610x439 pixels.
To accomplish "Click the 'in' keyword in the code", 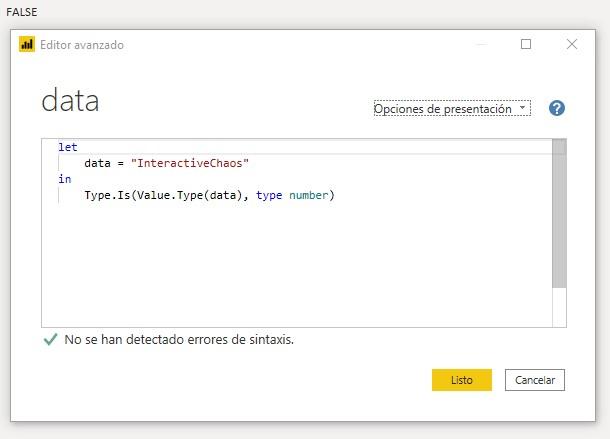I will click(x=64, y=179).
